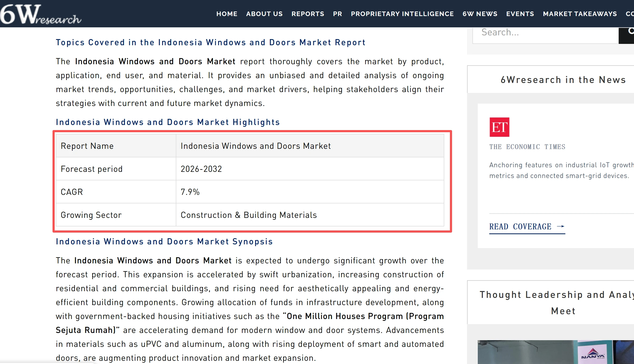Click 'THE ECONOMIC TIMES' label

coord(527,147)
